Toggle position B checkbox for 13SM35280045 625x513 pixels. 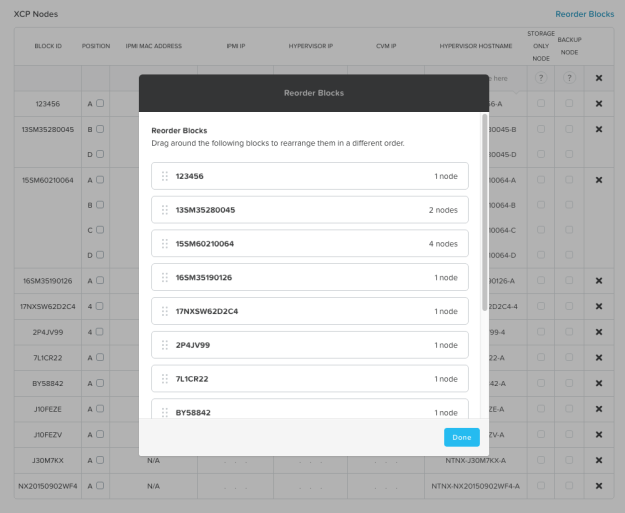pos(99,129)
